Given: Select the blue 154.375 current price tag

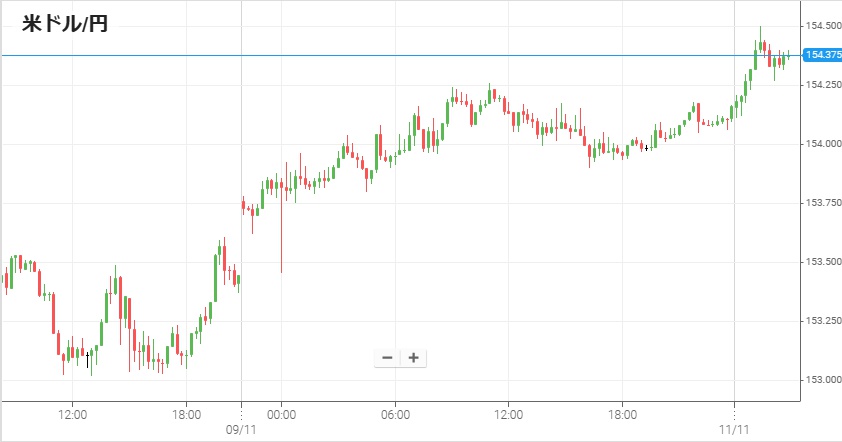Looking at the screenshot, I should point(820,55).
